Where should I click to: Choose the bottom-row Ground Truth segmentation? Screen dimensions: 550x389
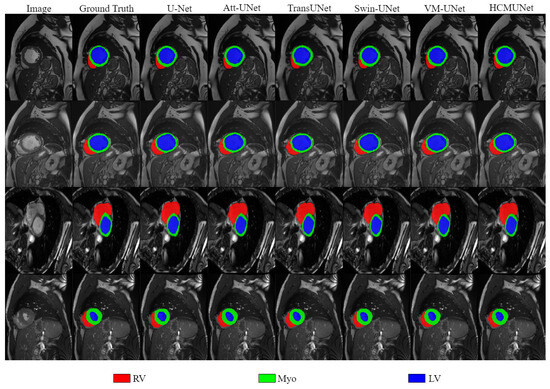(106, 317)
